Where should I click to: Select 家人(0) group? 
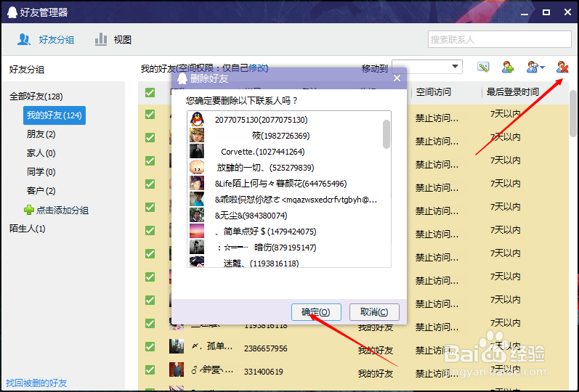[x=41, y=153]
